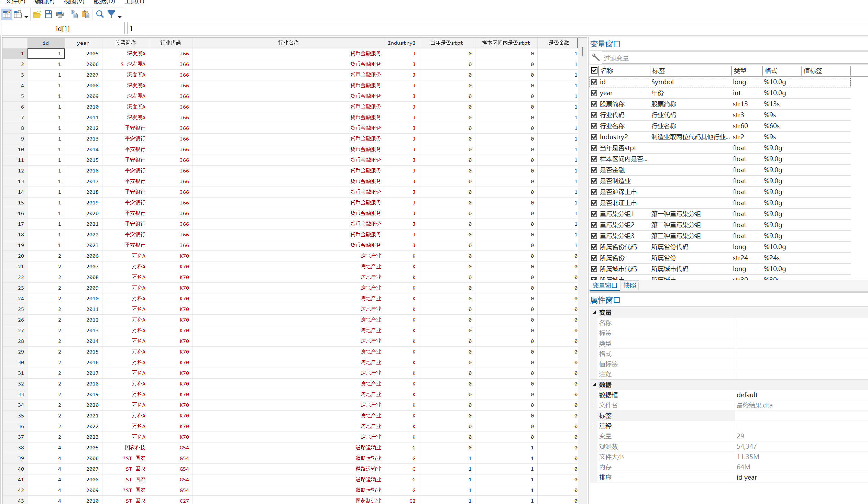This screenshot has height=504, width=868.
Task: Toggle the select-all checkbox beside 名称 header
Action: pyautogui.click(x=594, y=70)
